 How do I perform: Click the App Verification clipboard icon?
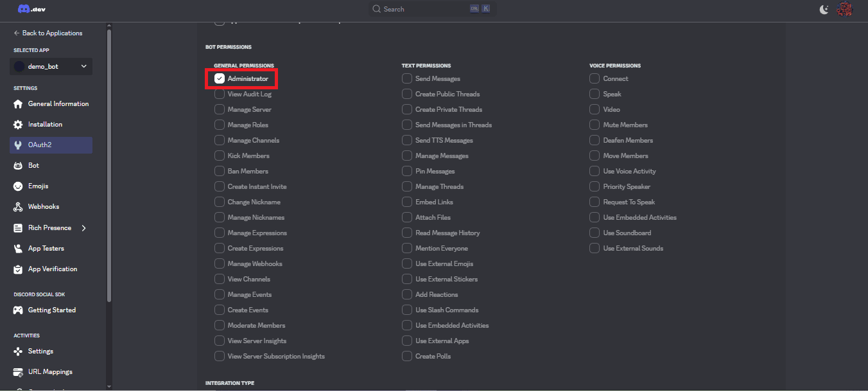click(x=18, y=269)
